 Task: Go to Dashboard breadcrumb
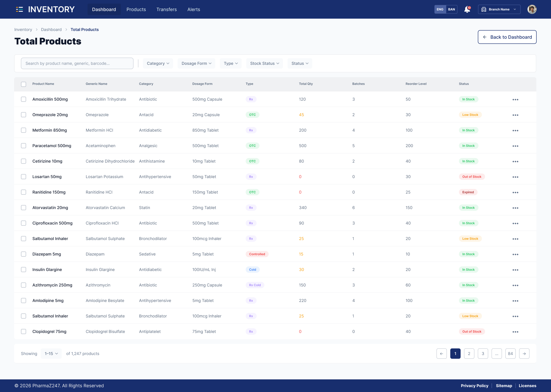coord(51,30)
